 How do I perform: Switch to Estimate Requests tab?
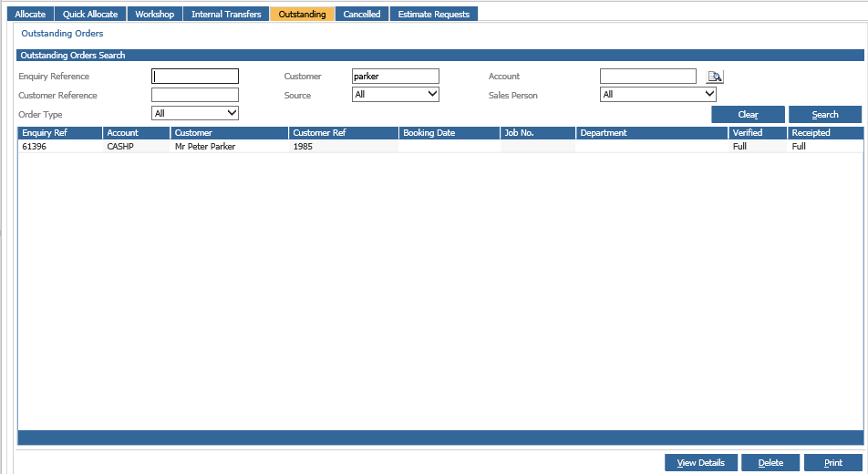[x=433, y=14]
